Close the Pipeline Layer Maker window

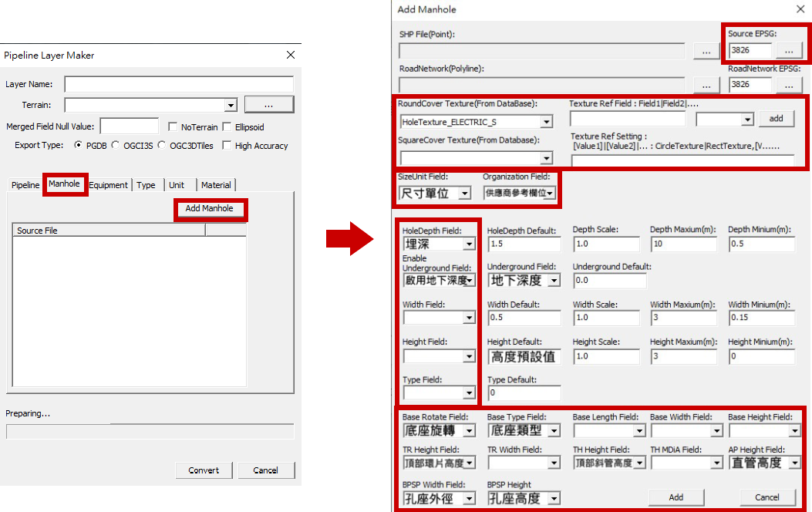[x=290, y=55]
